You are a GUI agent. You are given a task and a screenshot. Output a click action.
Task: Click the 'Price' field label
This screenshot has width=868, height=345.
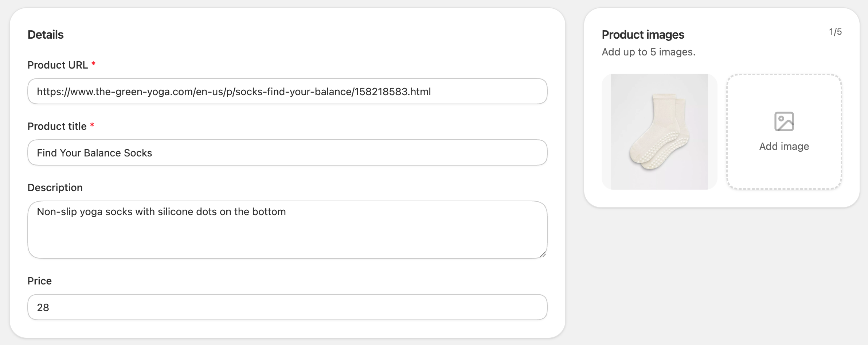click(40, 281)
